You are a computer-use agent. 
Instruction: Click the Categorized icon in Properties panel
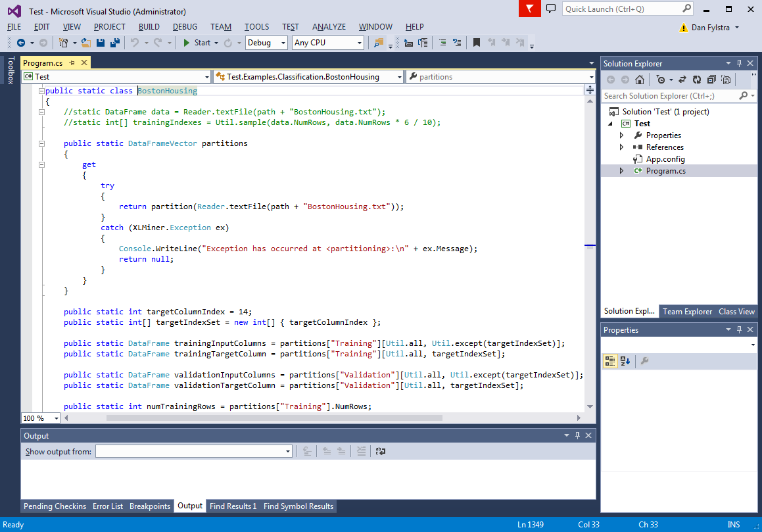click(x=609, y=361)
